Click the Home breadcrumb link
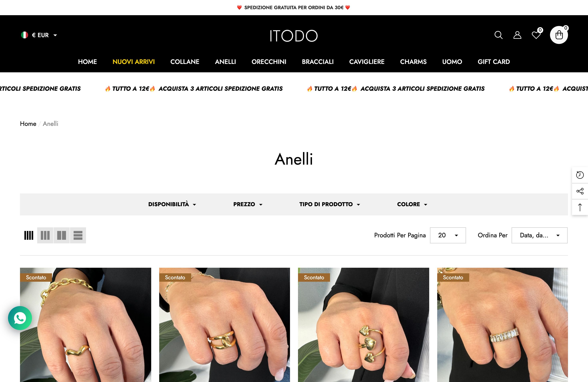Screen dimensions: 588x382 point(28,124)
